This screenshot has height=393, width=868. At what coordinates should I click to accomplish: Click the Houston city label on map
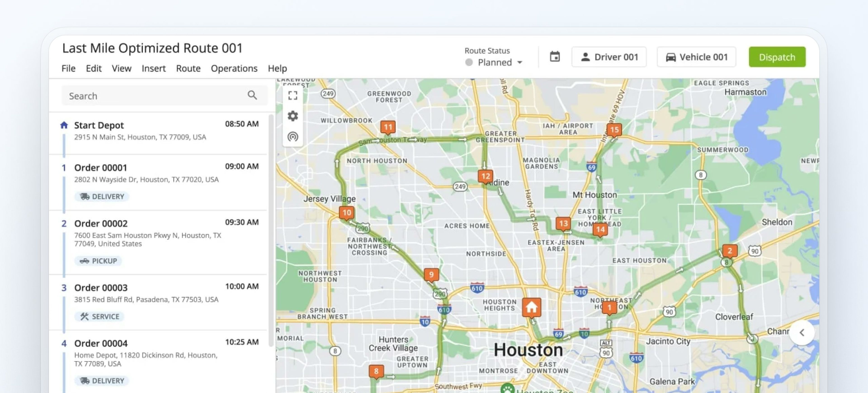pyautogui.click(x=528, y=350)
